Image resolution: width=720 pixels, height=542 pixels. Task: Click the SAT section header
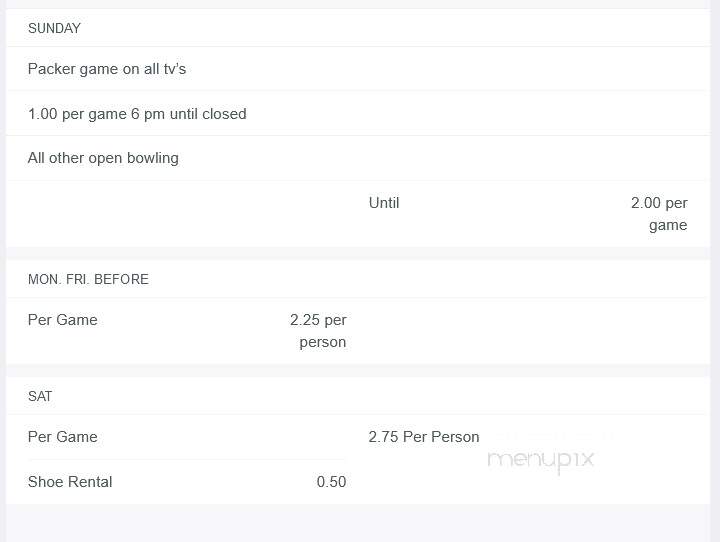pos(40,396)
